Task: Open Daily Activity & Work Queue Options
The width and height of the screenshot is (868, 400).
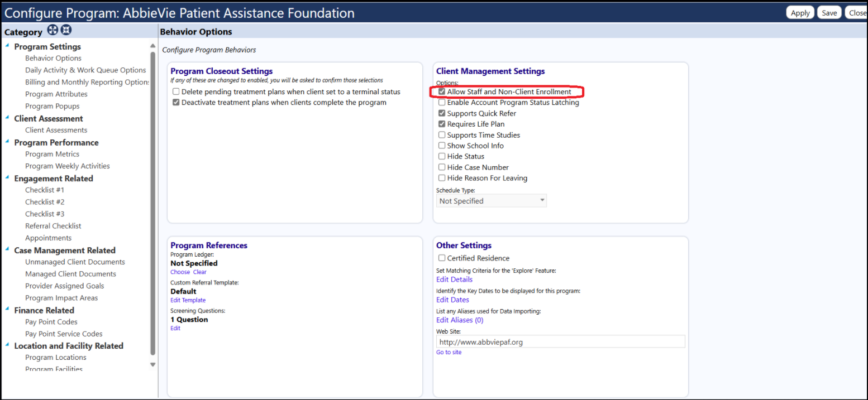Action: pyautogui.click(x=85, y=70)
